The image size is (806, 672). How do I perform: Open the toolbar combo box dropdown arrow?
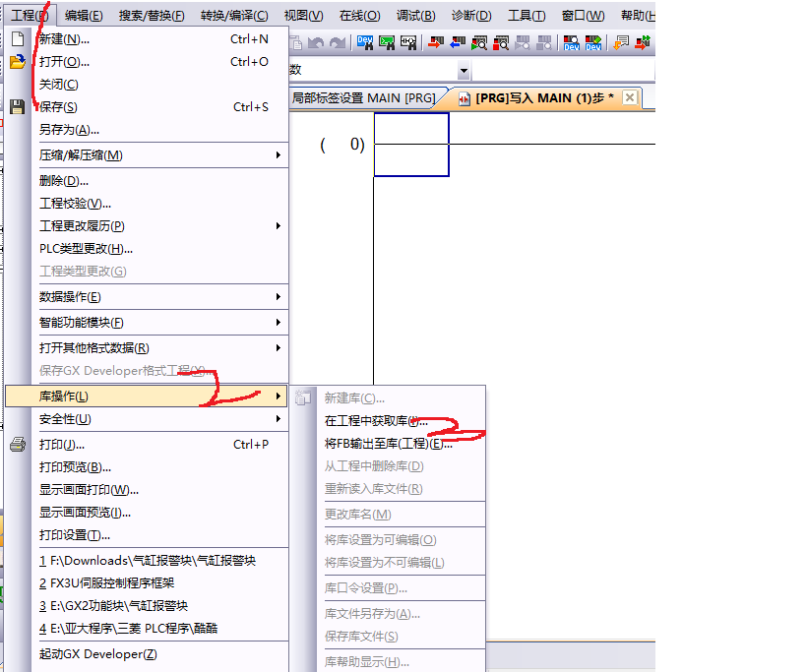[x=464, y=71]
